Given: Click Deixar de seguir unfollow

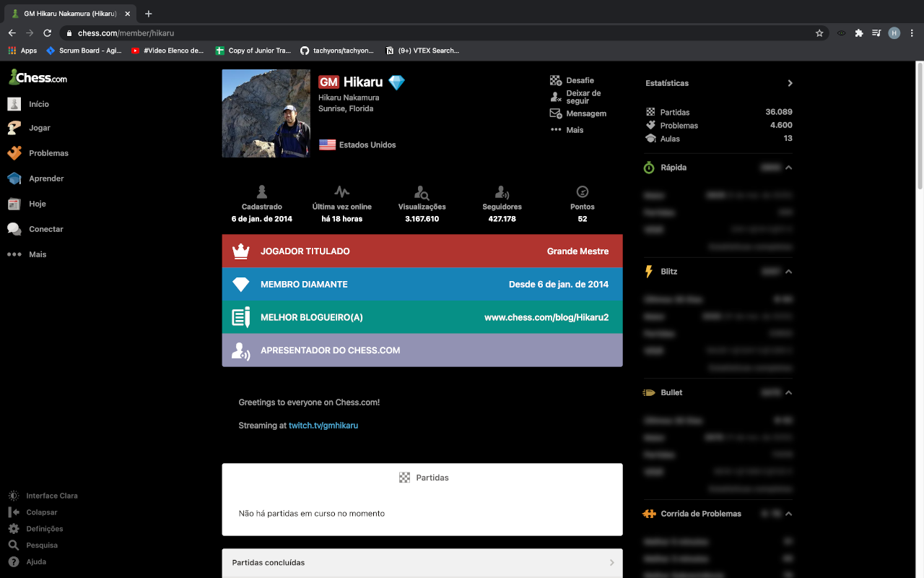Looking at the screenshot, I should pyautogui.click(x=575, y=97).
